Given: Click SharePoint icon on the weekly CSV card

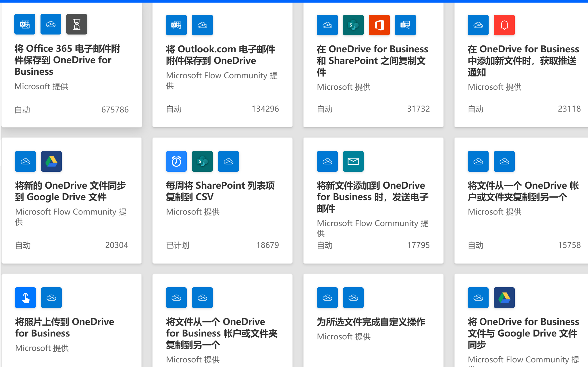Looking at the screenshot, I should (202, 161).
